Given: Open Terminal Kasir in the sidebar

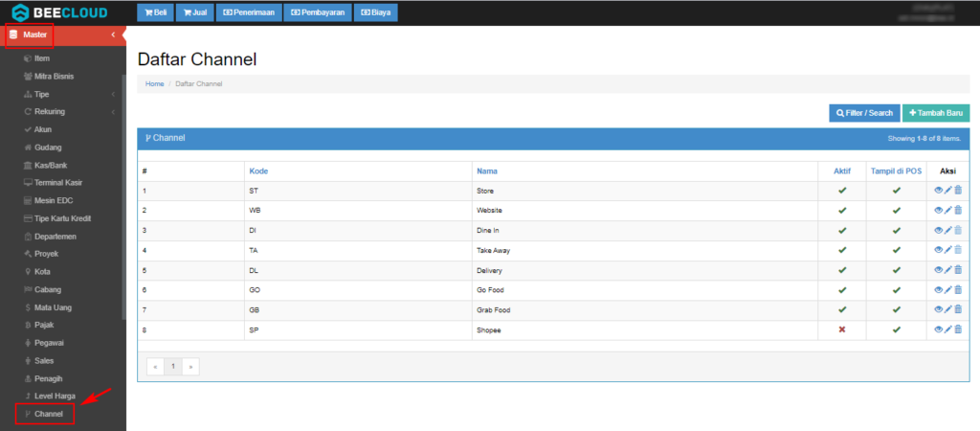Looking at the screenshot, I should [53, 183].
